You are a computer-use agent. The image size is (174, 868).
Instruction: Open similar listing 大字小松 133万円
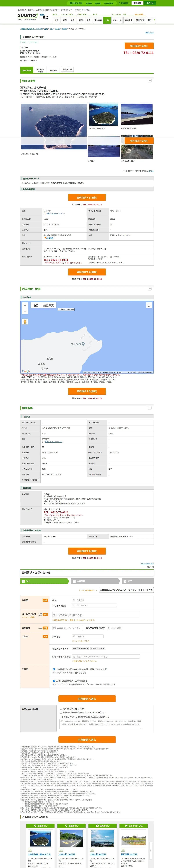[67, 855]
